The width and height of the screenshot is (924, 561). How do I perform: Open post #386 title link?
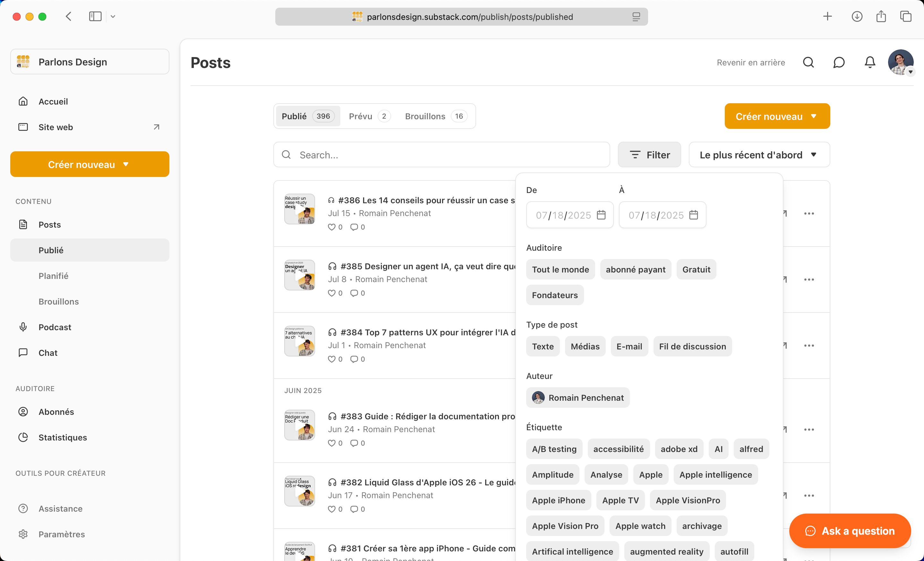pyautogui.click(x=426, y=200)
